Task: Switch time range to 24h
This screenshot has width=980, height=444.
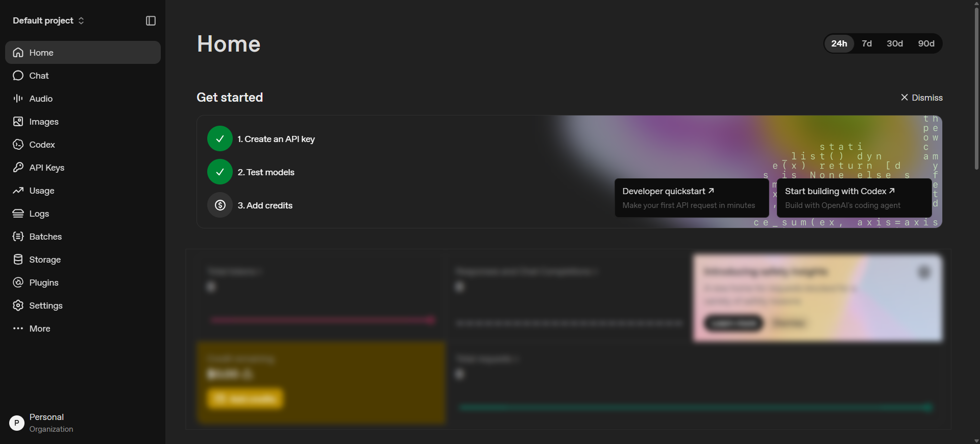Action: pos(839,43)
